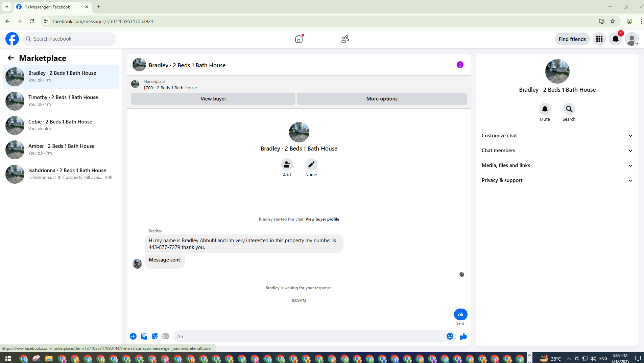Open the weather widget showing 38°C
The image size is (644, 363).
pyautogui.click(x=550, y=359)
